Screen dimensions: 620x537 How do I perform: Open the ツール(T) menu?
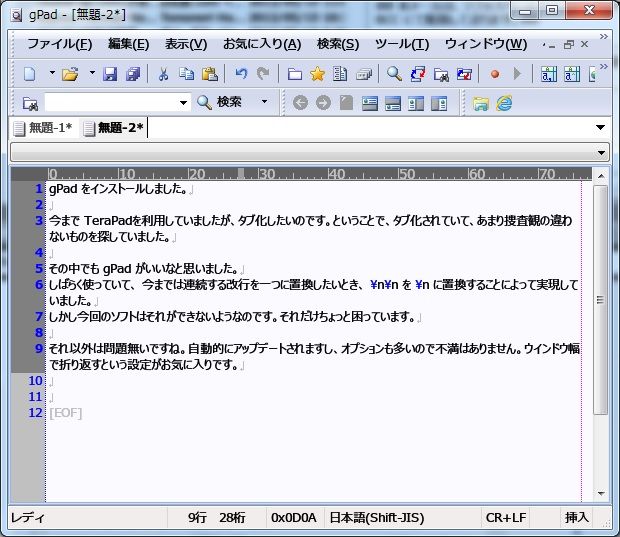[402, 44]
